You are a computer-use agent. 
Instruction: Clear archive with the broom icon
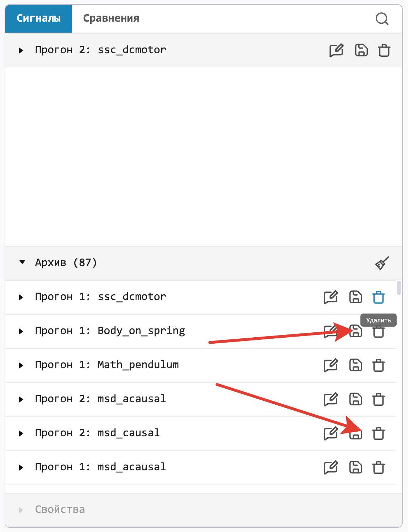pyautogui.click(x=382, y=263)
